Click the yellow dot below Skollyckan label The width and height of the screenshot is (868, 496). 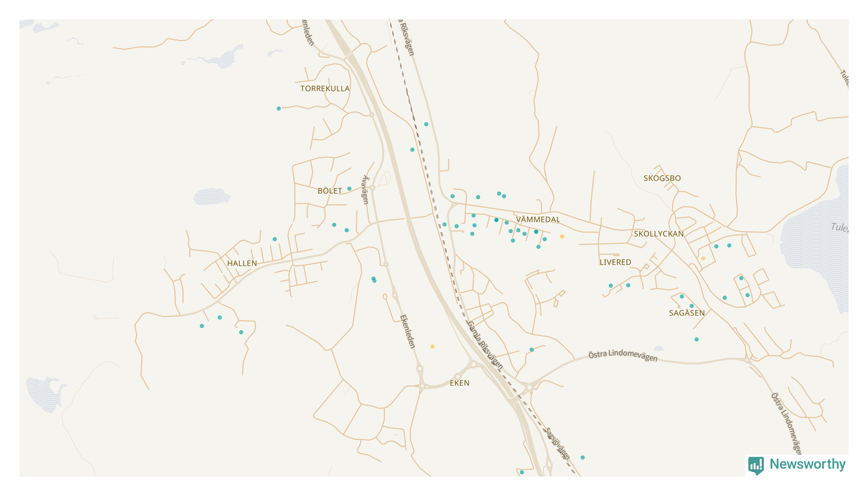pos(703,258)
